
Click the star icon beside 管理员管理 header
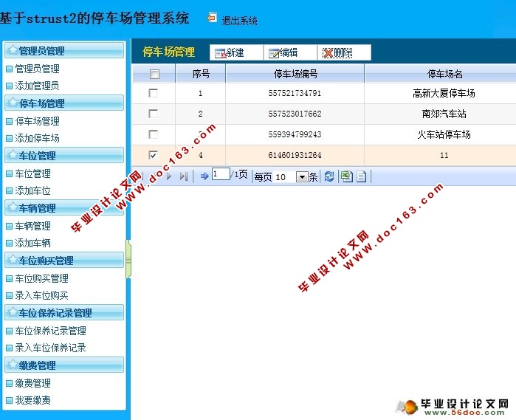pyautogui.click(x=13, y=49)
